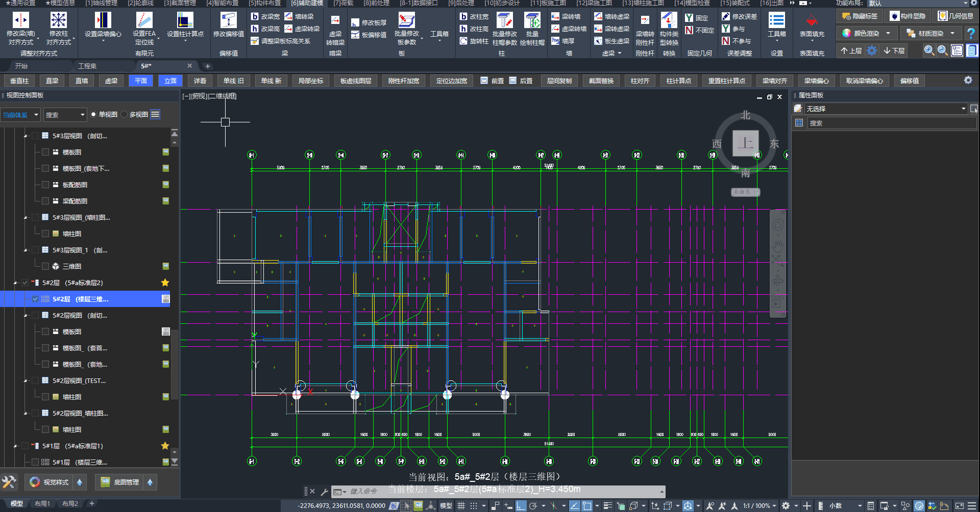Viewport: 980px width, 512px height.
Task: Switch to the 工程集 tab
Action: pos(87,66)
